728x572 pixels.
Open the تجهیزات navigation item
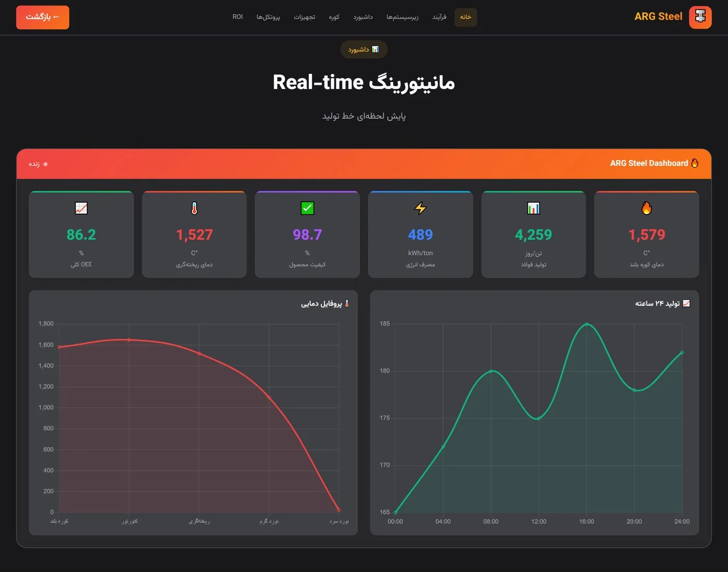304,17
